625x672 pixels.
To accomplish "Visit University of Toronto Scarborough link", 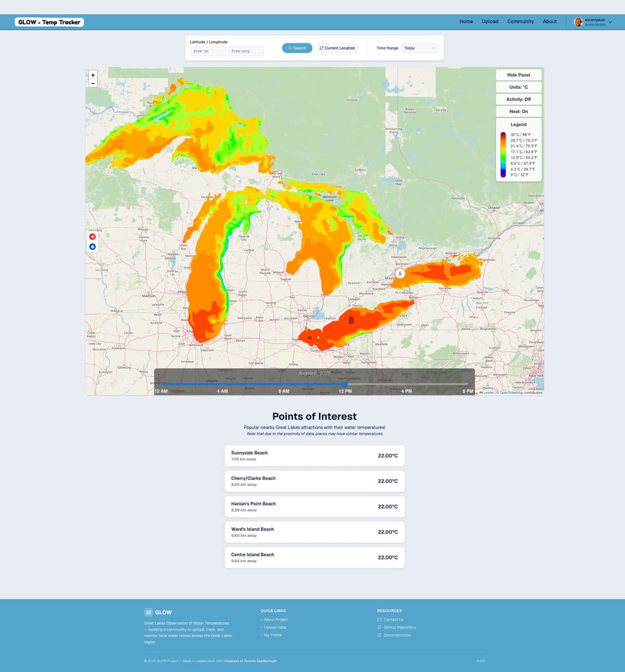I will click(x=250, y=661).
